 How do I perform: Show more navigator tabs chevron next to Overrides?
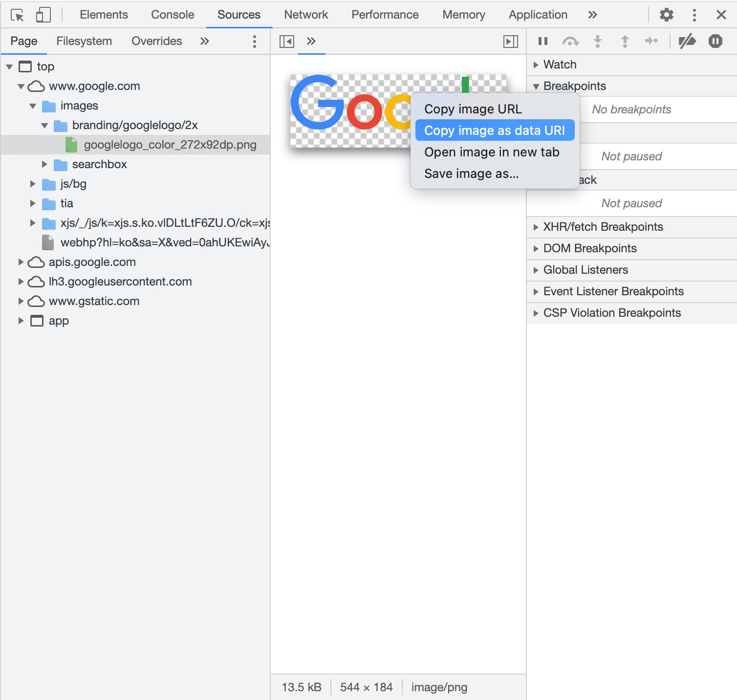click(x=204, y=41)
